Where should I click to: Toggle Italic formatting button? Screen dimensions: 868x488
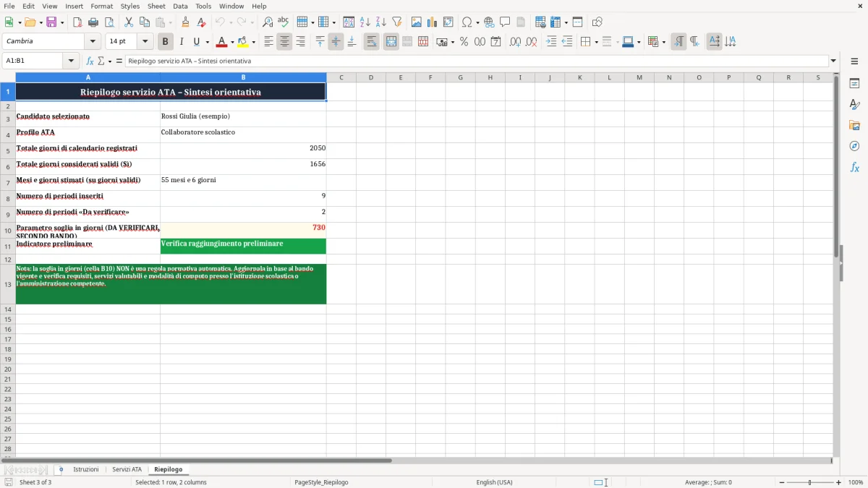[182, 42]
